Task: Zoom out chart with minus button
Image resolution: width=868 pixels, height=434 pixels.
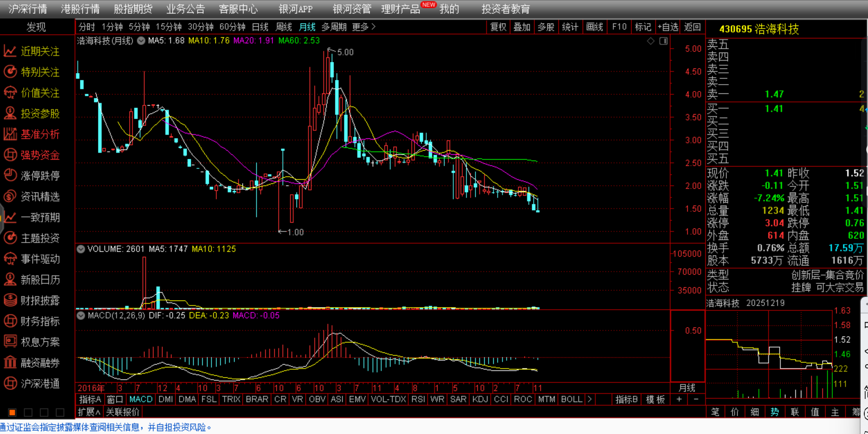Action: click(x=696, y=399)
